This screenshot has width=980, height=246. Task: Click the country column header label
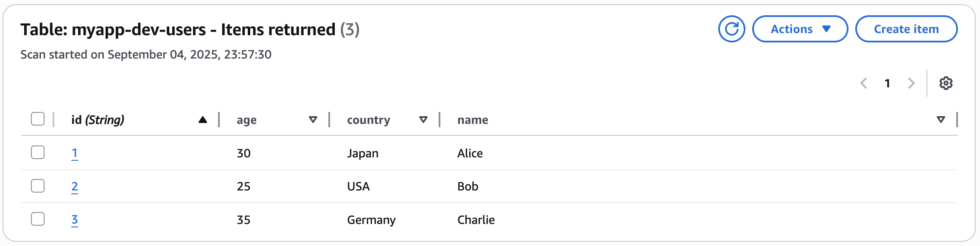(x=368, y=120)
